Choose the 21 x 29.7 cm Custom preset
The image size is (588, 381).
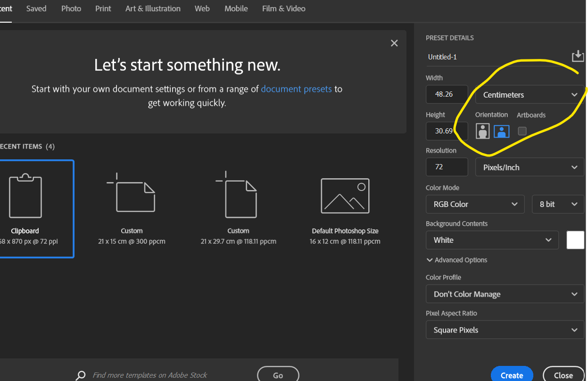(238, 209)
